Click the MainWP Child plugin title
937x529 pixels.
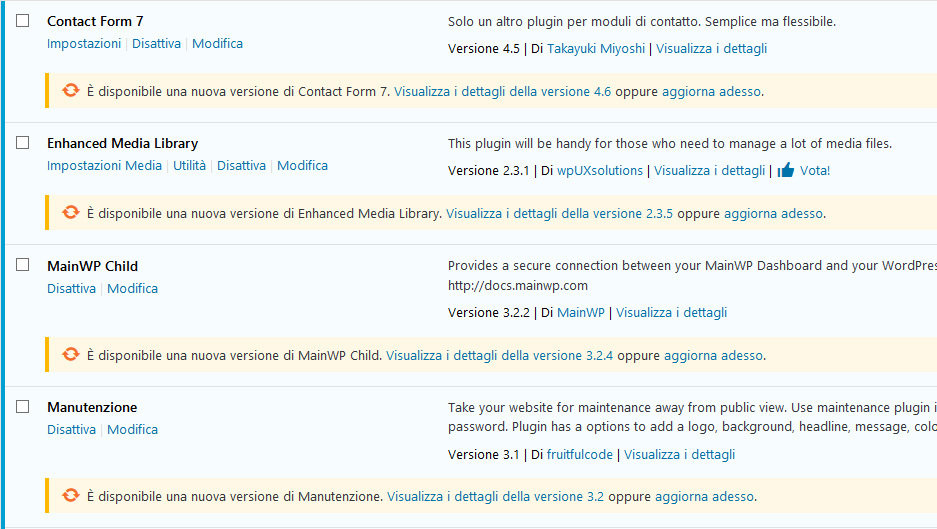(x=93, y=266)
